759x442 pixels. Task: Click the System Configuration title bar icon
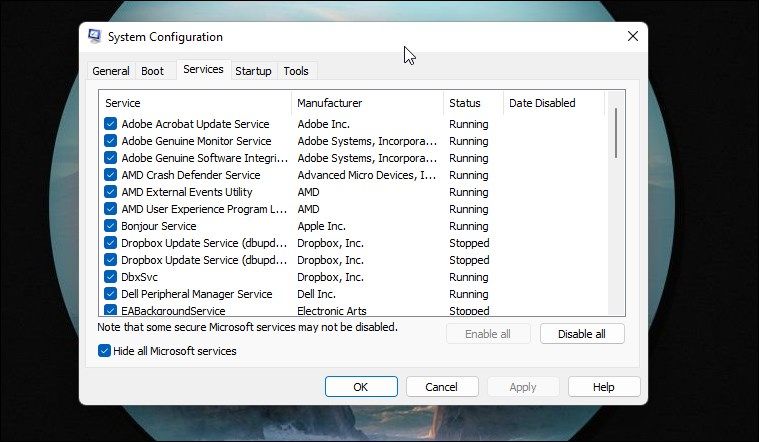[95, 36]
